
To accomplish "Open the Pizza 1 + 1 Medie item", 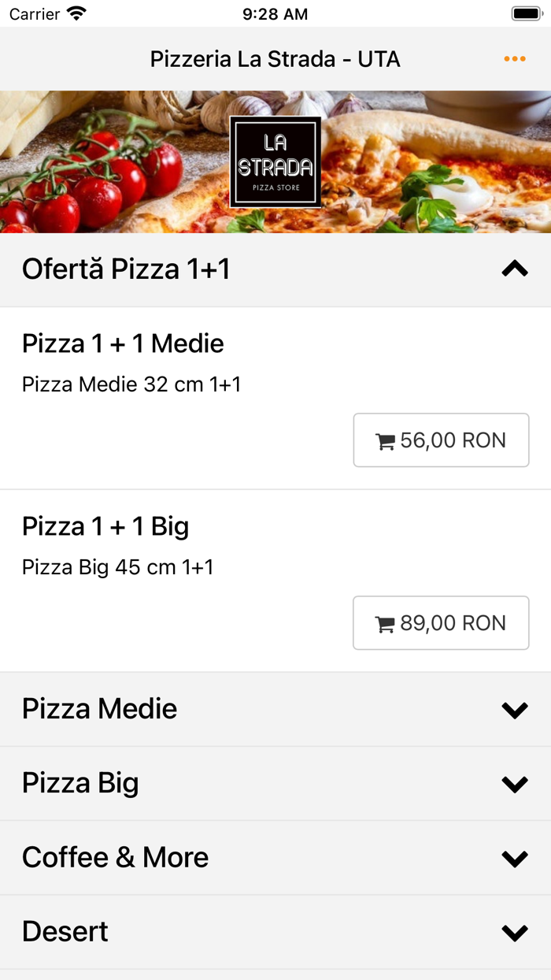I will 123,343.
